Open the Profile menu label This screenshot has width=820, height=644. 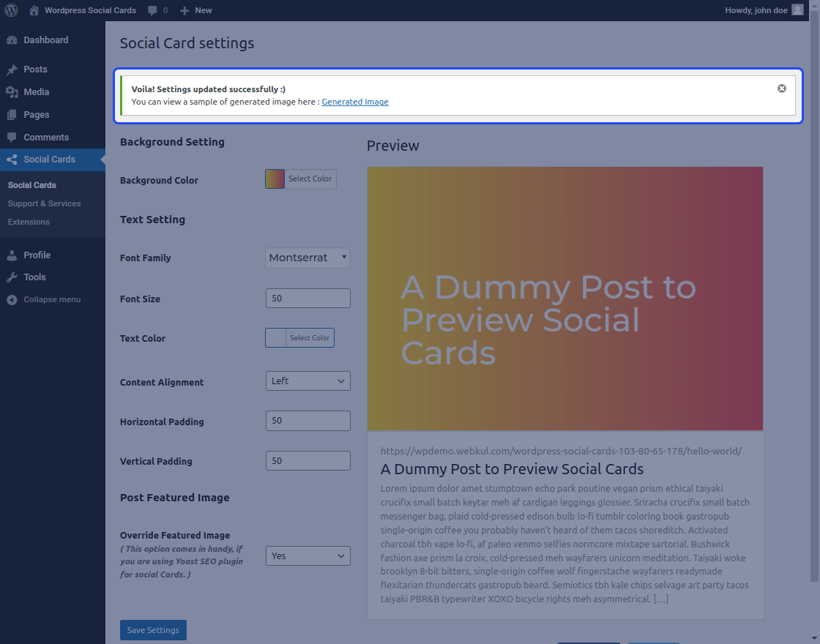pos(37,255)
